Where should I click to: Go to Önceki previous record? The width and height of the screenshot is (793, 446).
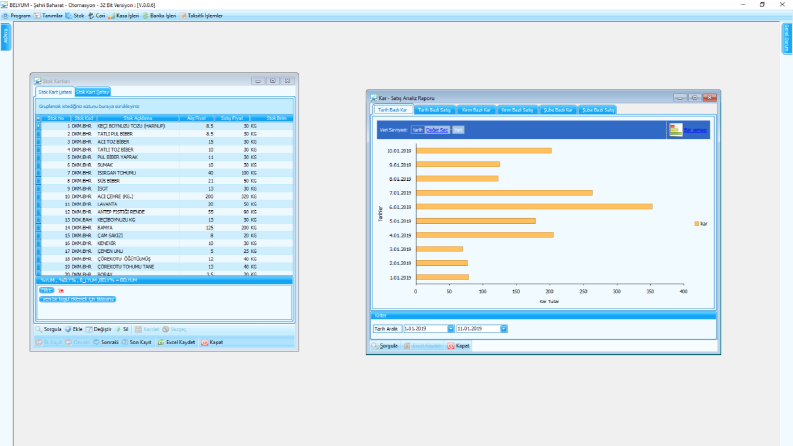pos(77,342)
